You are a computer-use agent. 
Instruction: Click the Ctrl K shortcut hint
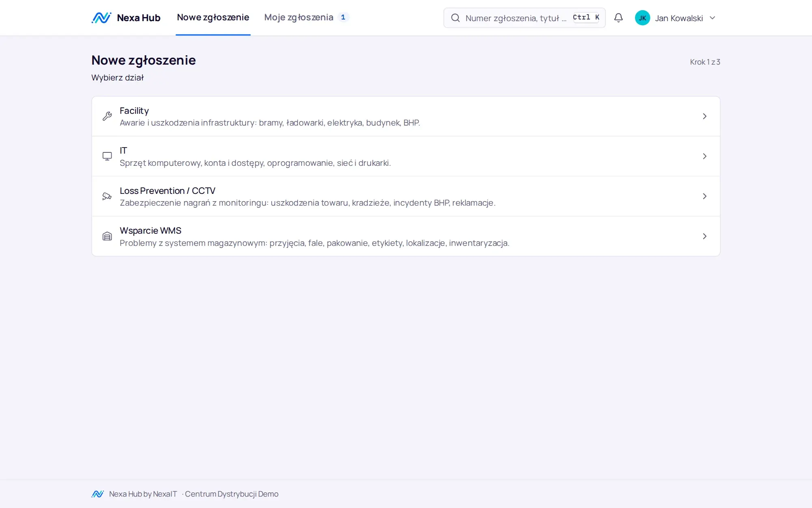click(x=586, y=17)
